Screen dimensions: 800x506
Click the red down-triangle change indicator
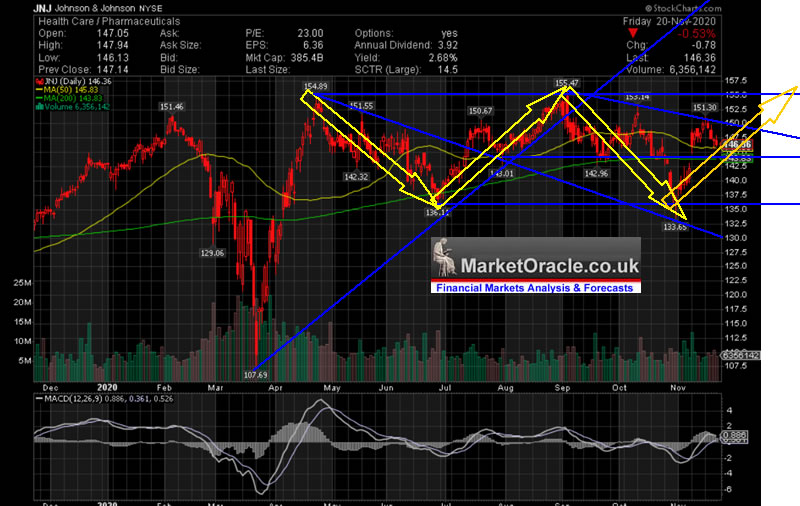point(633,34)
